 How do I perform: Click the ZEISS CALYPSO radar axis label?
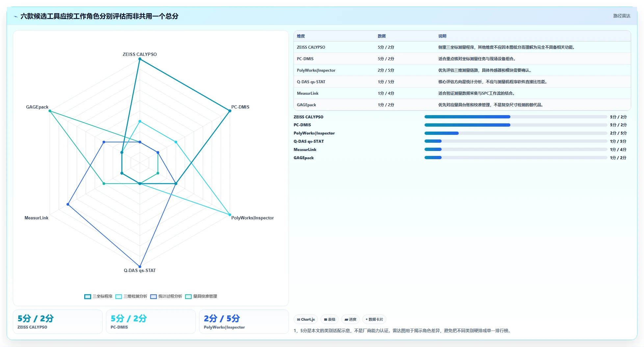(x=140, y=54)
